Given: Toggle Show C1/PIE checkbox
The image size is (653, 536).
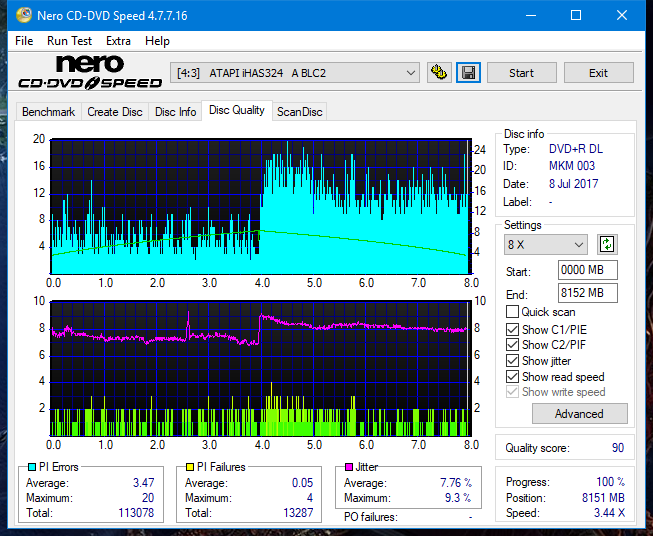Looking at the screenshot, I should pyautogui.click(x=512, y=329).
